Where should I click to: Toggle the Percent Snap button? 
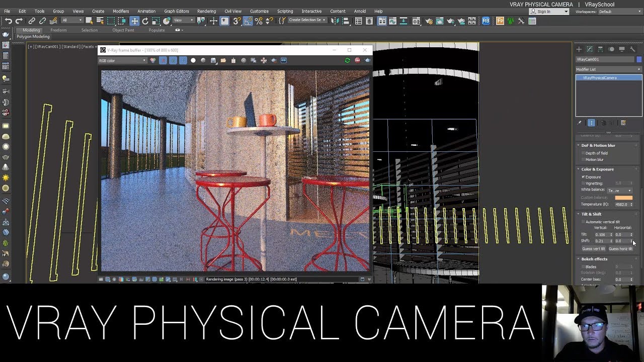tap(259, 21)
